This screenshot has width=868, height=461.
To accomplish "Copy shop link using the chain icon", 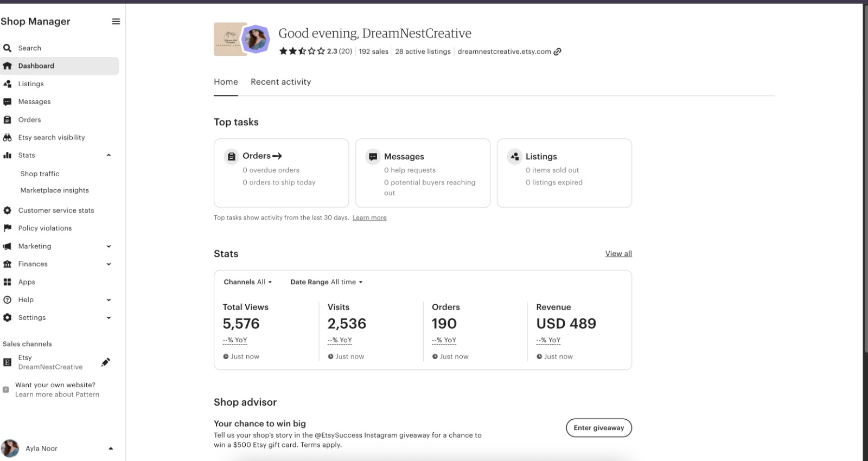I will click(557, 52).
